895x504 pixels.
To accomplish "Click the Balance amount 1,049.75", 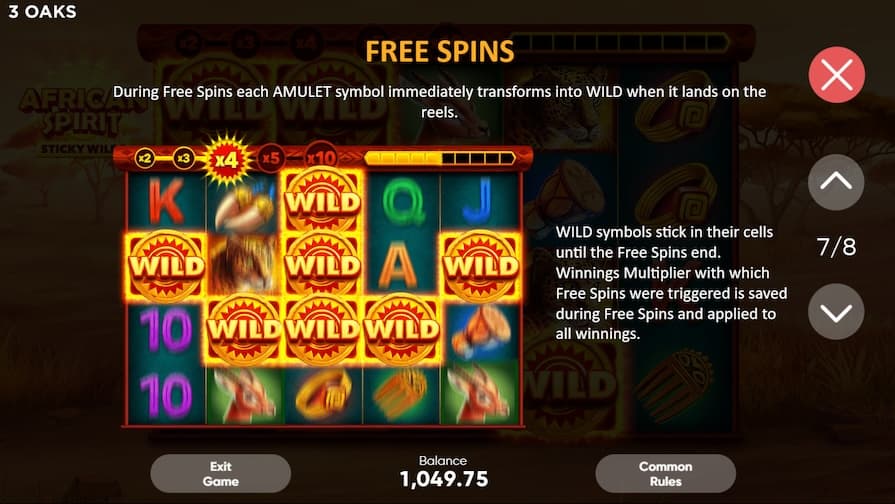I will [x=444, y=479].
